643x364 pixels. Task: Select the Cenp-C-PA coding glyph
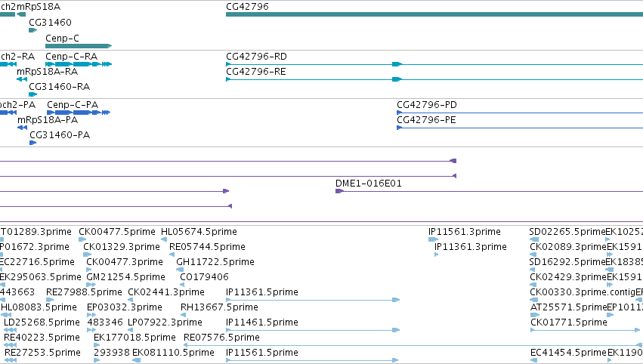79,113
